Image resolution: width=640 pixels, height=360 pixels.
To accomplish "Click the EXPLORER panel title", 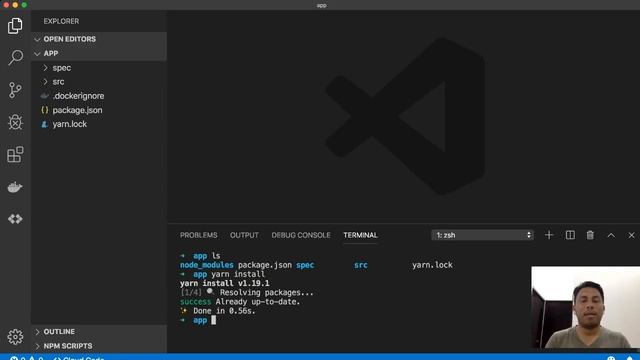I will pos(61,21).
